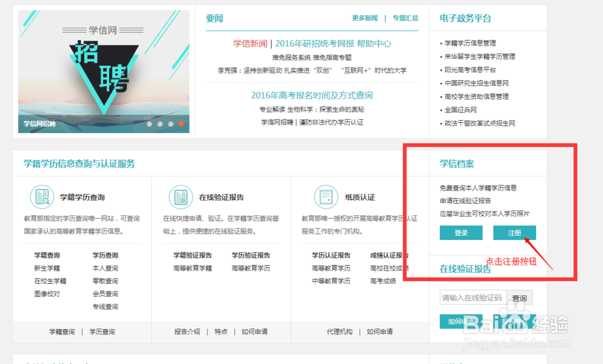Open the 更多新闻 link

click(364, 18)
